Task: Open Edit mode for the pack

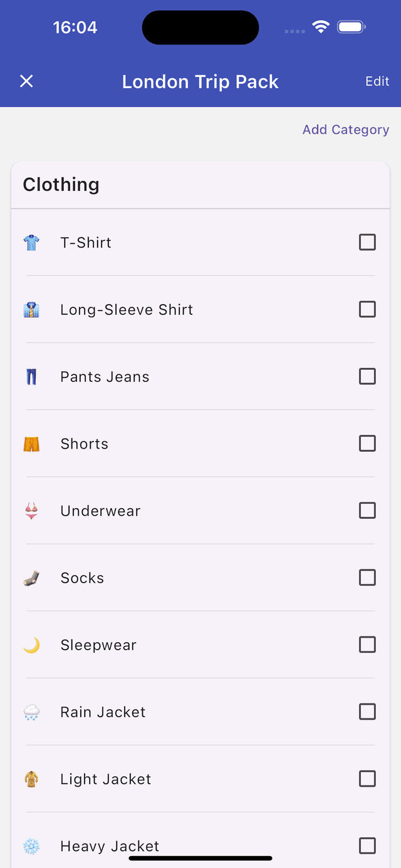Action: point(377,81)
